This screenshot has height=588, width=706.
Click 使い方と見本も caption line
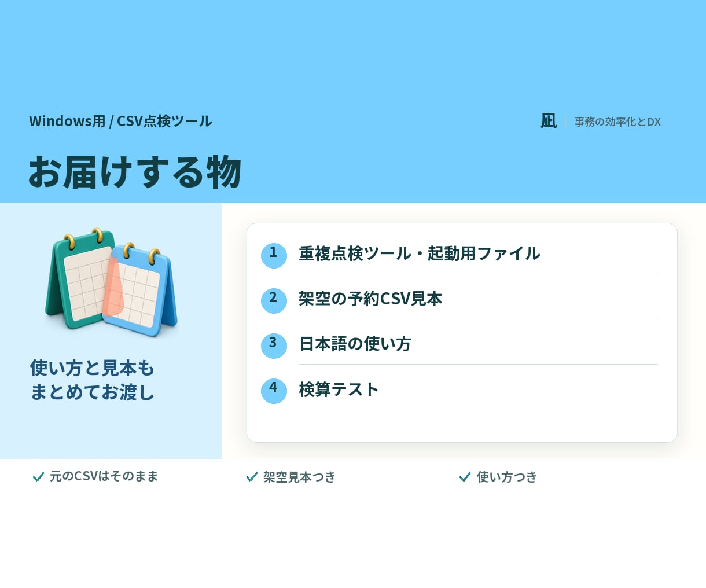[x=92, y=367]
